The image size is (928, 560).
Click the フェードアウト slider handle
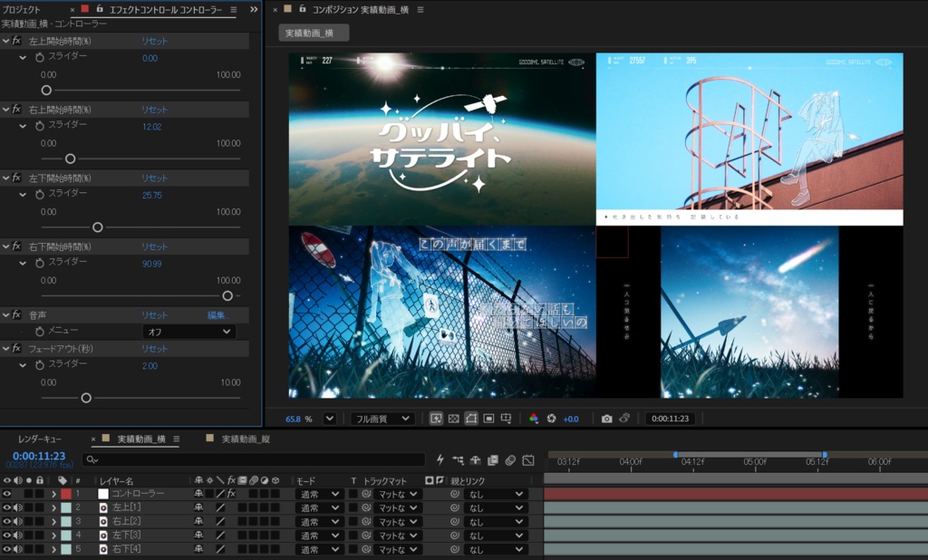pos(86,398)
